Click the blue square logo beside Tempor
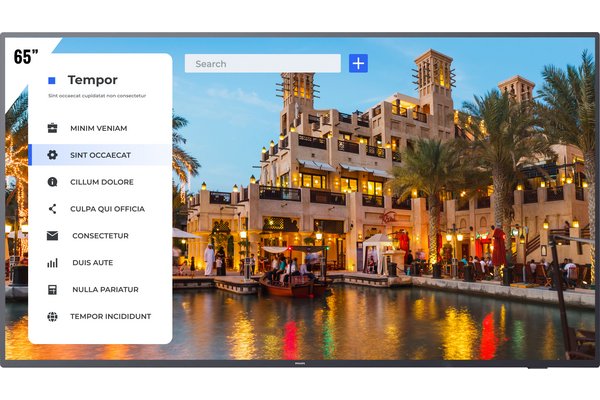 (52, 80)
